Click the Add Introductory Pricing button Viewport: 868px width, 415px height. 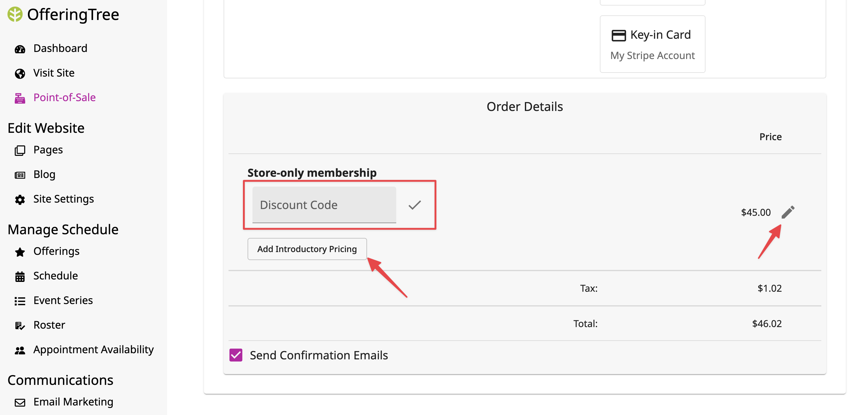click(x=307, y=249)
